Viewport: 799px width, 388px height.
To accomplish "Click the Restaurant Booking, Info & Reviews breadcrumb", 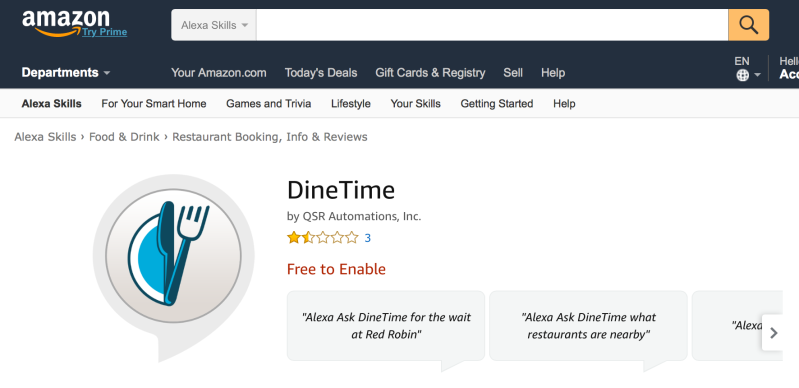I will [270, 137].
